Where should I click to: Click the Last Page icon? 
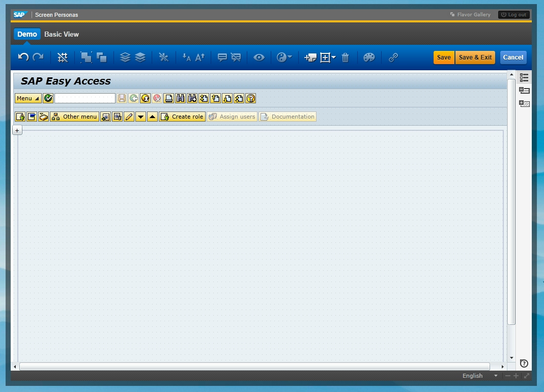pyautogui.click(x=239, y=98)
